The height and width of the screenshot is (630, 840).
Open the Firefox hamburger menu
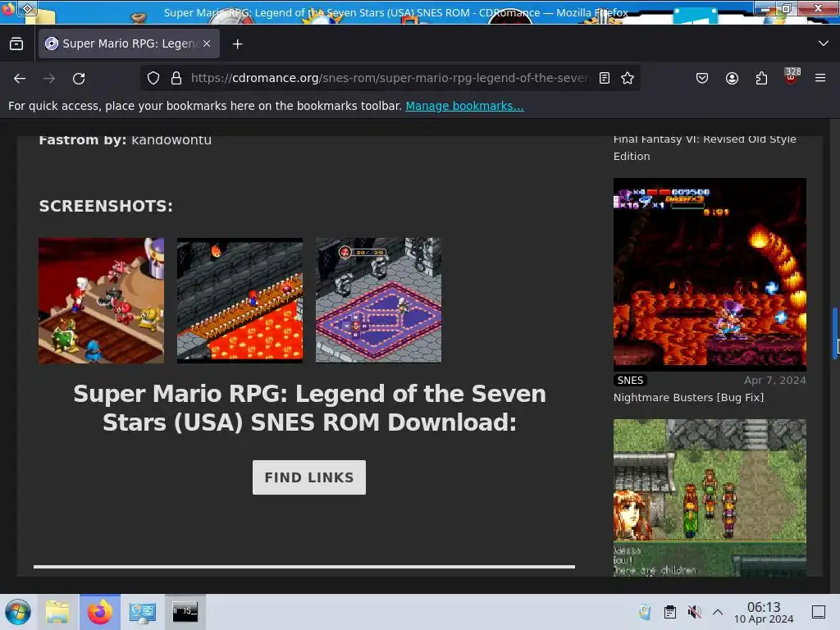820,78
